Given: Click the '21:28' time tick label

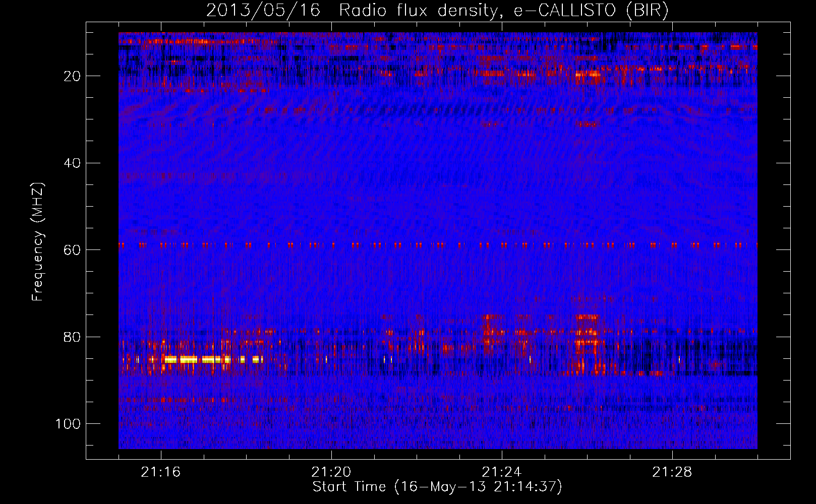Looking at the screenshot, I should pyautogui.click(x=672, y=472).
